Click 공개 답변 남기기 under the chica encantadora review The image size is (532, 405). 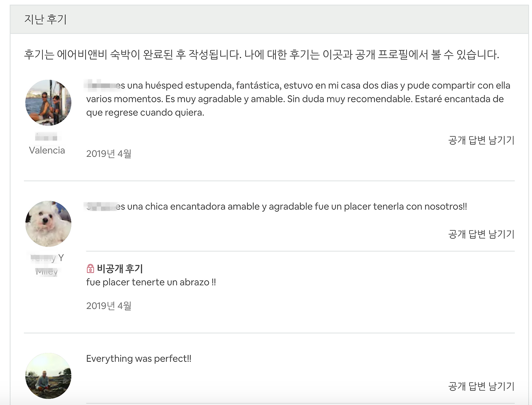481,234
